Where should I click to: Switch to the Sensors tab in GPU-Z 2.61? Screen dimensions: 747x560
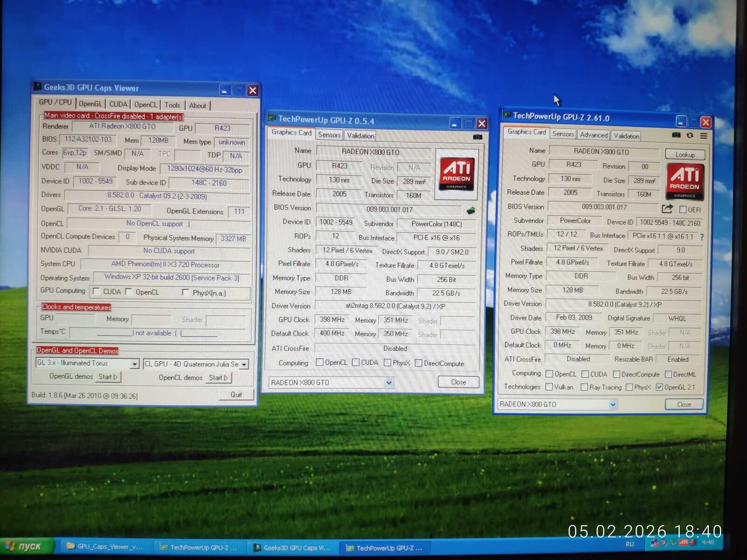click(563, 134)
